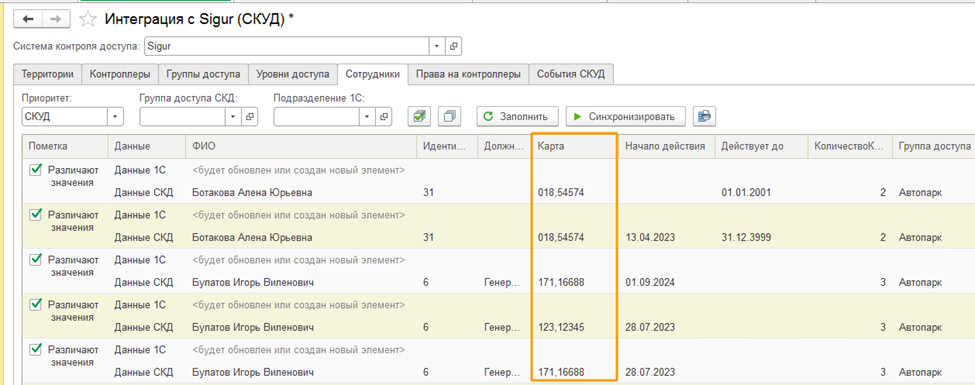Screen dimensions: 975x385
Task: Click the Действует до column header
Action: (760, 146)
